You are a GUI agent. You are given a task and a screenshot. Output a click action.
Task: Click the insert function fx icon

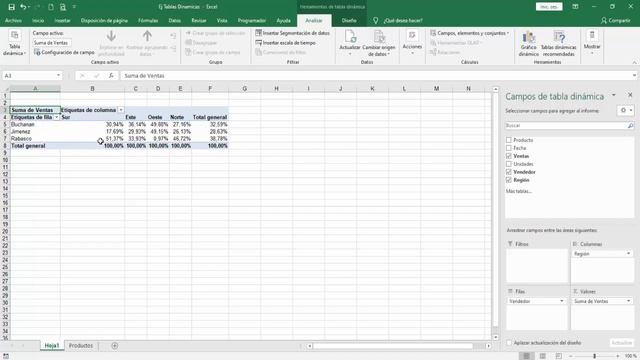pos(111,76)
